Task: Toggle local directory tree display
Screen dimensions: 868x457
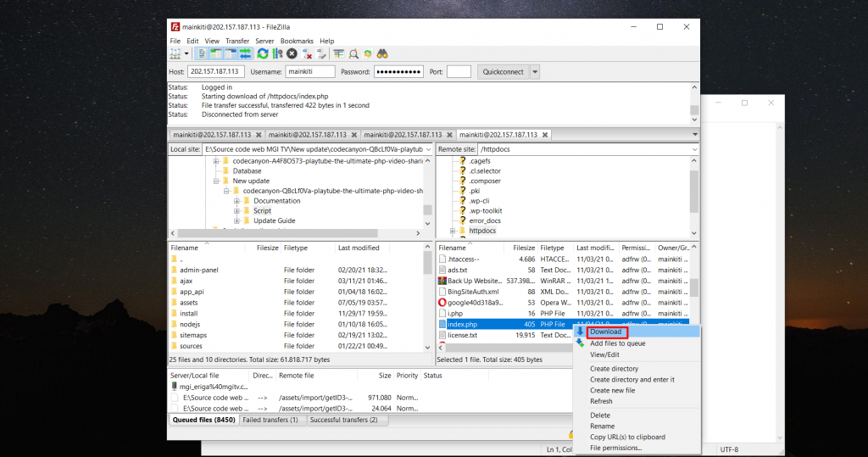Action: tap(216, 53)
